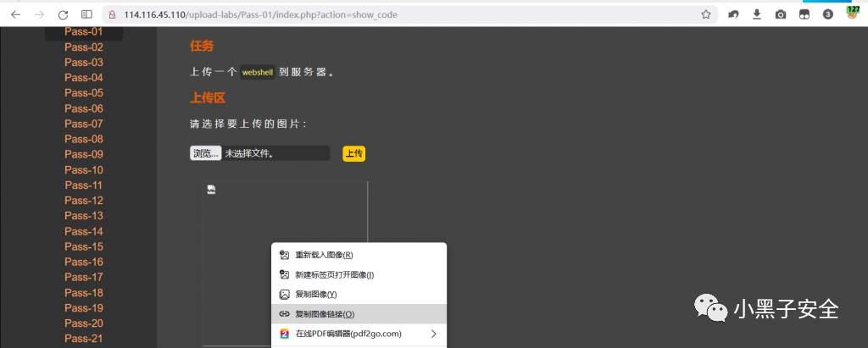This screenshot has height=348, width=868.
Task: Expand the 在线PDF编辑器 submenu arrow
Action: [434, 334]
